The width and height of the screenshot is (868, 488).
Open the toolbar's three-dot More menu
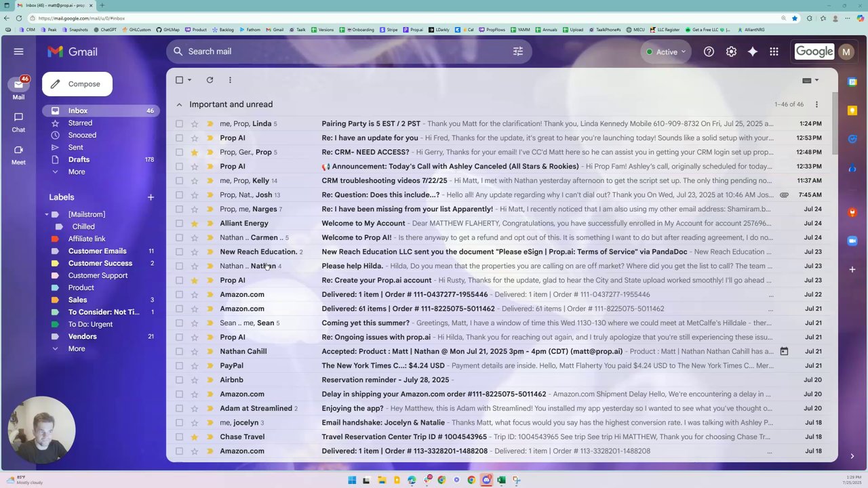pos(230,80)
